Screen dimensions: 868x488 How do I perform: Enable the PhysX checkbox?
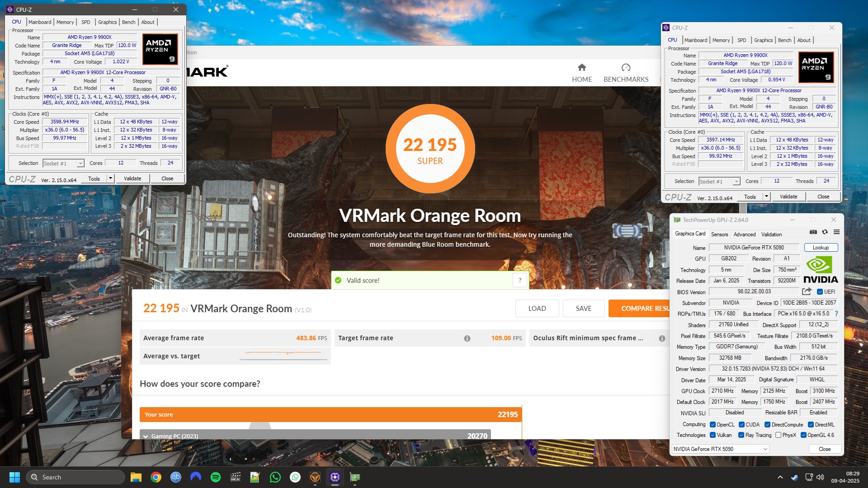tap(778, 435)
